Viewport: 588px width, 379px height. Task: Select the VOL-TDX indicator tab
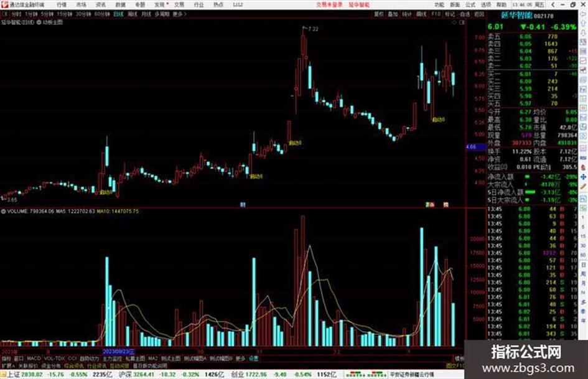point(54,358)
